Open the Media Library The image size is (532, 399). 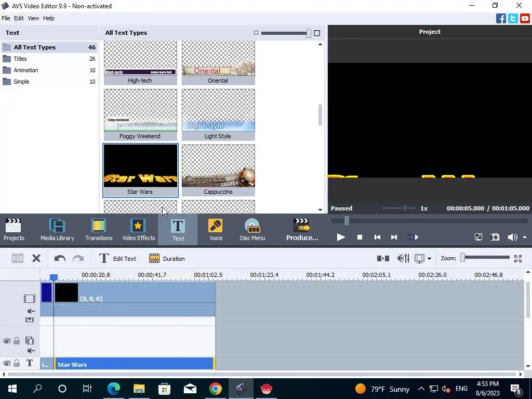(x=57, y=230)
